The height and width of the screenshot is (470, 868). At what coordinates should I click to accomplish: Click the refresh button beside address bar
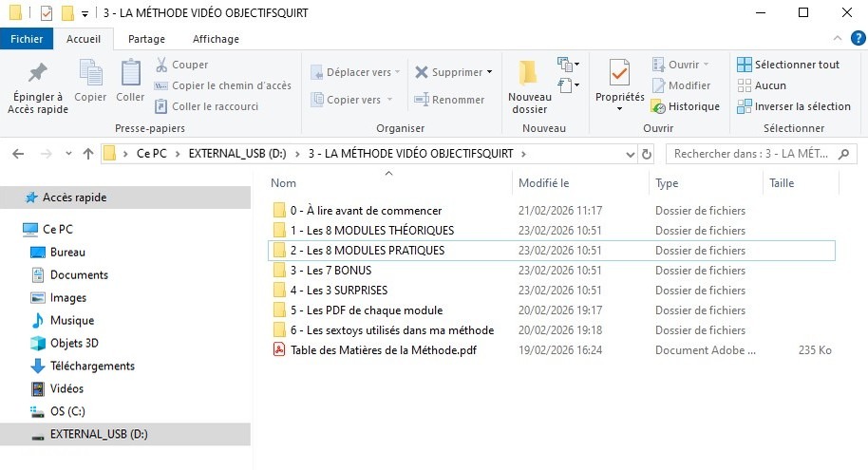click(x=647, y=154)
